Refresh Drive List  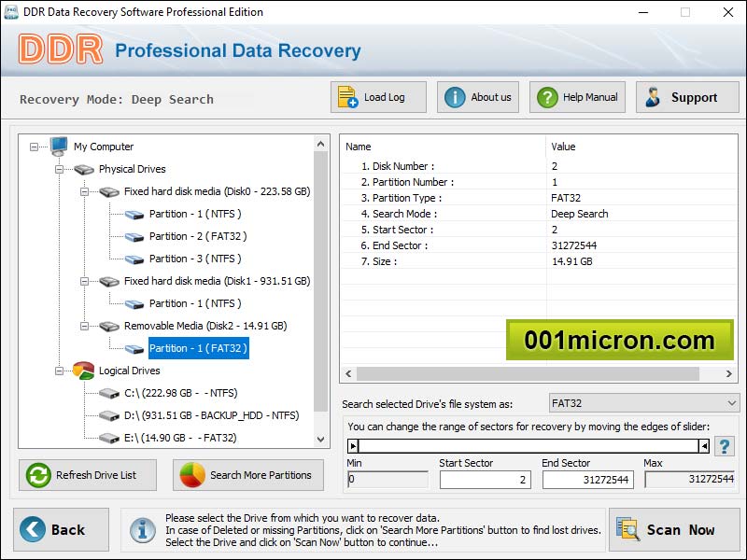(x=88, y=475)
